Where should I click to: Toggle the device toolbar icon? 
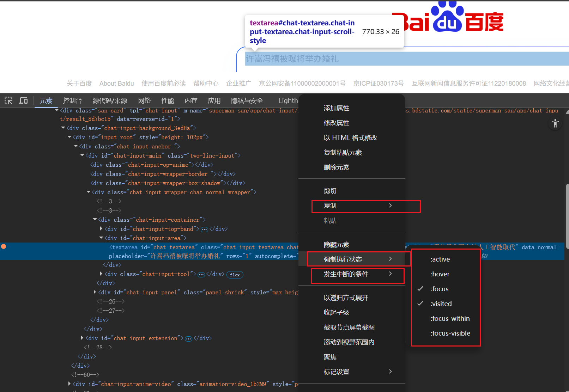pyautogui.click(x=23, y=101)
